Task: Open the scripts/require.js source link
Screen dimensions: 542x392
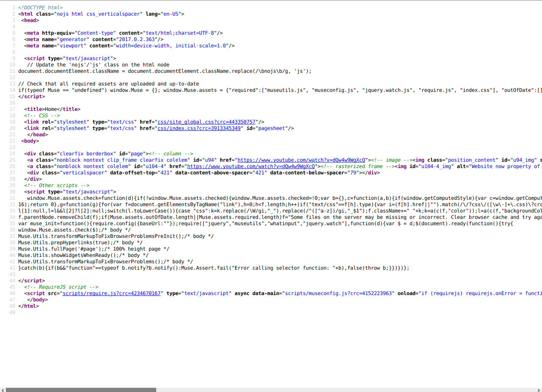Action: [x=112, y=293]
